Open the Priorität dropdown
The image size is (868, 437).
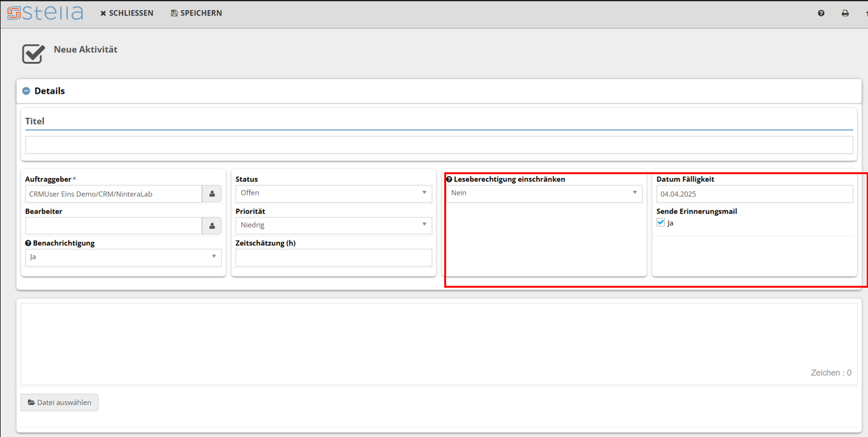coord(333,225)
